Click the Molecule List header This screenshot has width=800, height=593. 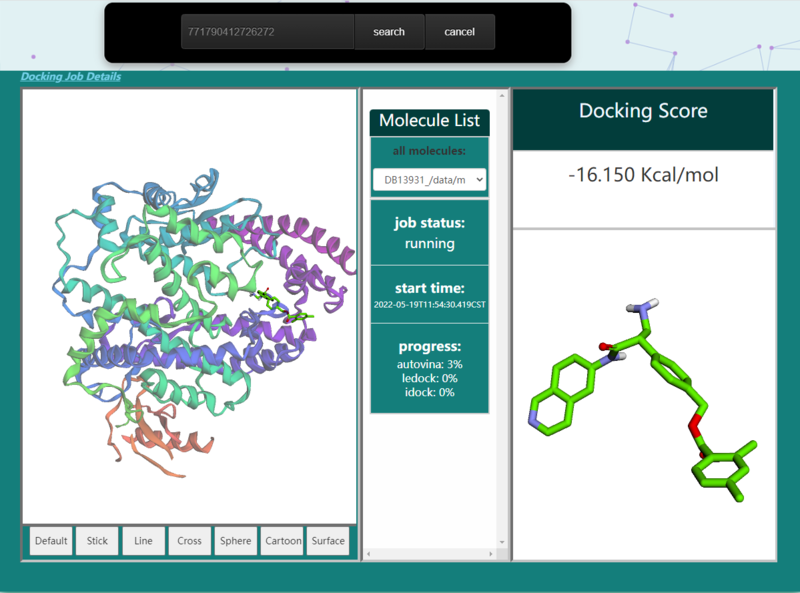coord(430,121)
